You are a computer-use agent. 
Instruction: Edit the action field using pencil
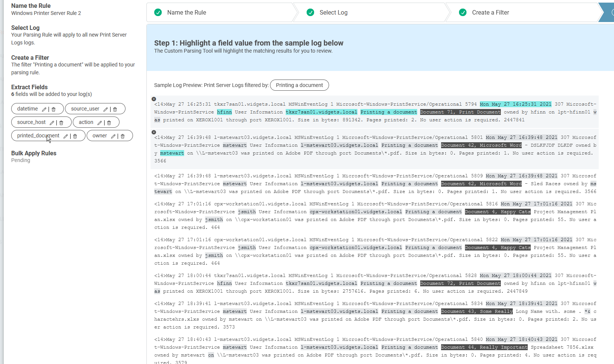[x=100, y=123]
